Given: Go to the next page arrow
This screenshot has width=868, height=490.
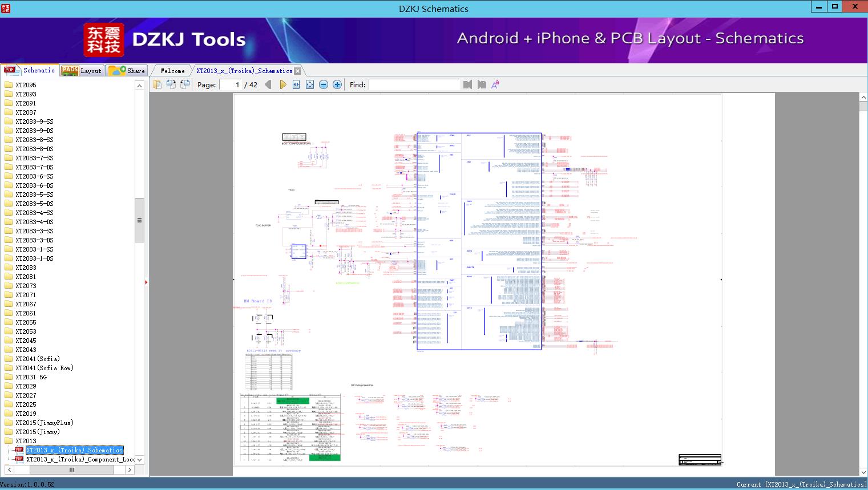Looking at the screenshot, I should coord(282,84).
